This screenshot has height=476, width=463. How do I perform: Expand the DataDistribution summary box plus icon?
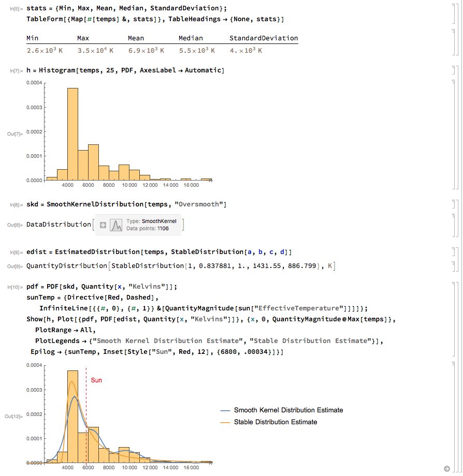(x=103, y=225)
